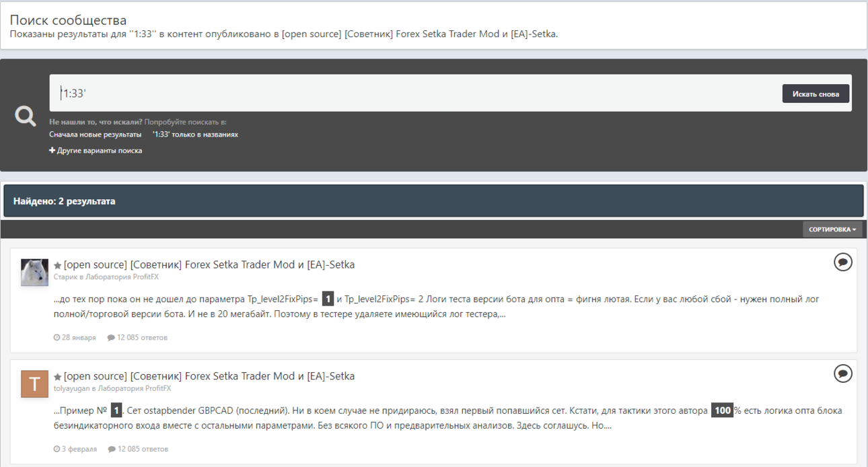Click the plus icon before 'Другие варианты поиска'

click(x=52, y=151)
